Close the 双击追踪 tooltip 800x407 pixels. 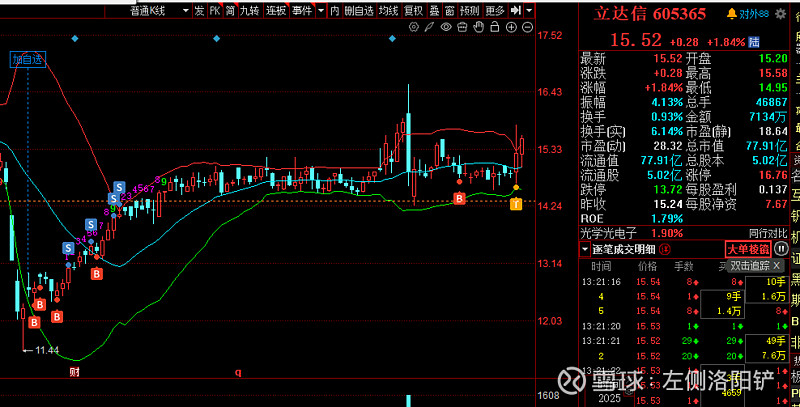pyautogui.click(x=776, y=265)
